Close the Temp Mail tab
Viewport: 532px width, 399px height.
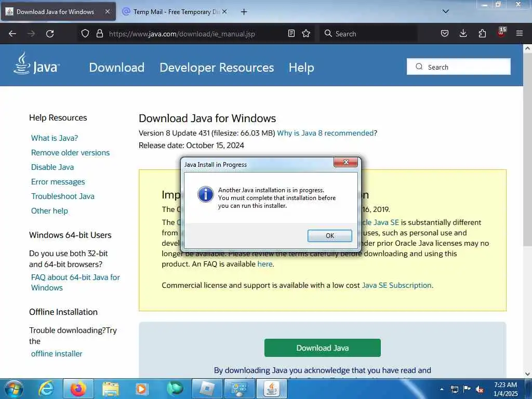pos(224,11)
